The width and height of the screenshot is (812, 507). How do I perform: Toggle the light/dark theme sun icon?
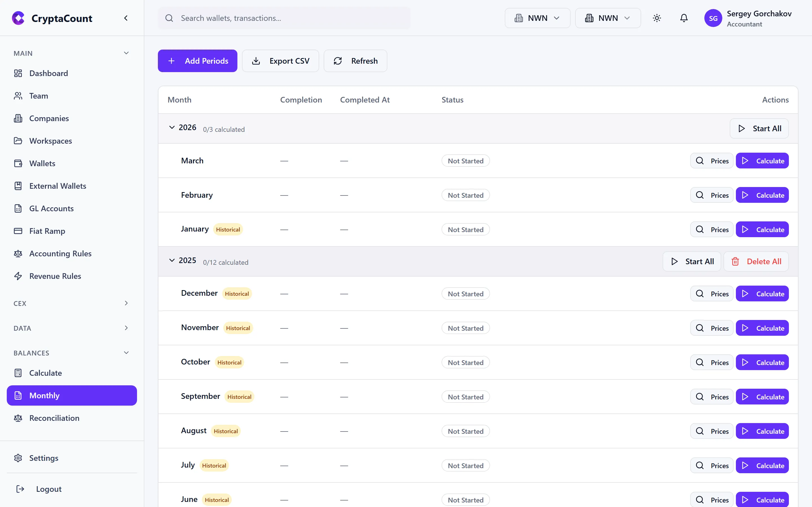point(657,18)
